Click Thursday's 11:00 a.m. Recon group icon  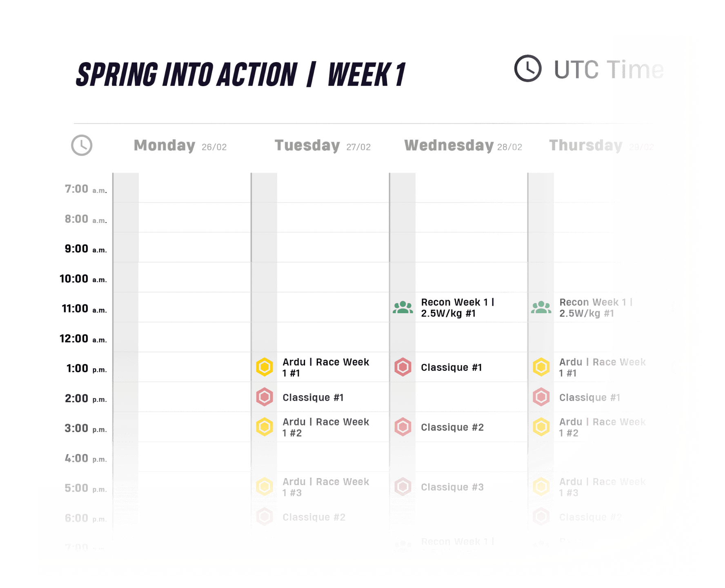pos(541,307)
